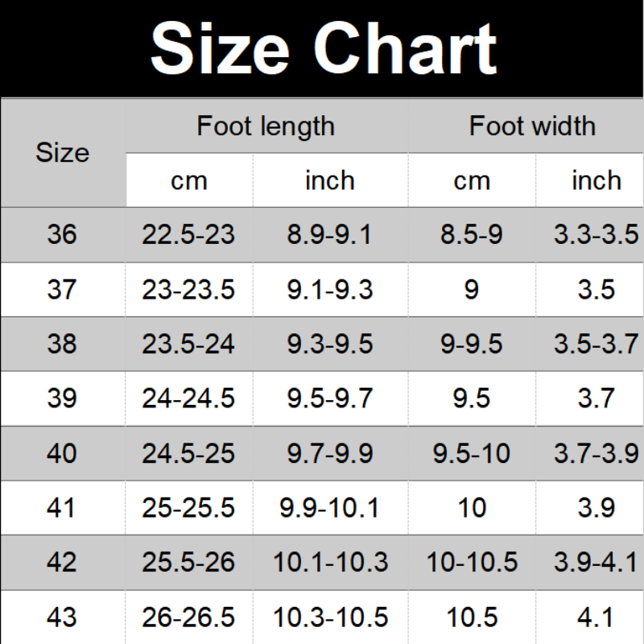Click size 42 row label

[x=62, y=563]
